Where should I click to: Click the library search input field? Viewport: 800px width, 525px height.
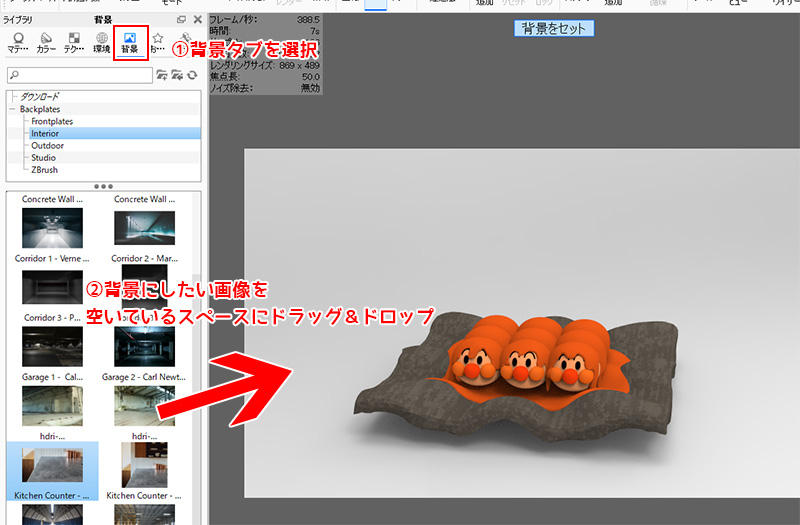(80, 75)
